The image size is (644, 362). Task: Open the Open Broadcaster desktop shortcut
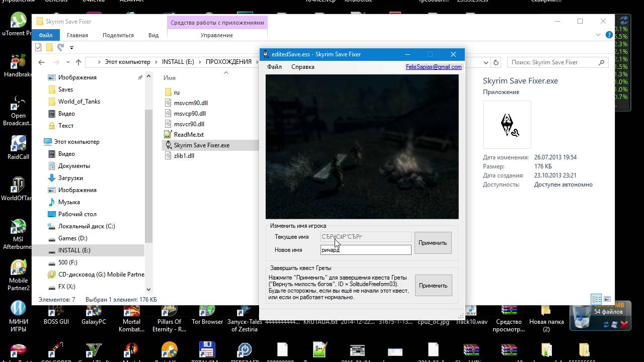click(x=18, y=111)
